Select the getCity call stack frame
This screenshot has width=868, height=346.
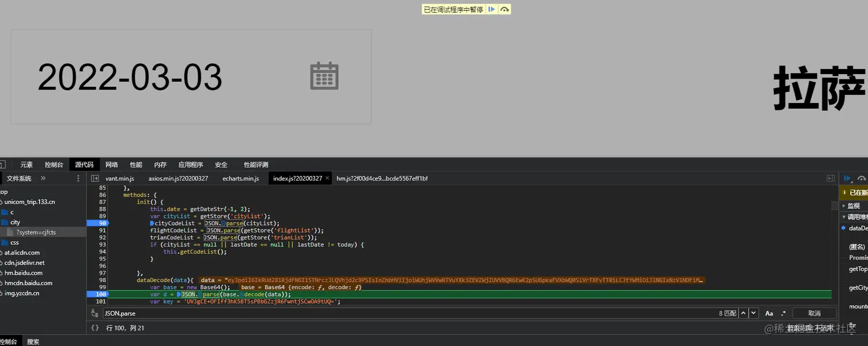858,288
